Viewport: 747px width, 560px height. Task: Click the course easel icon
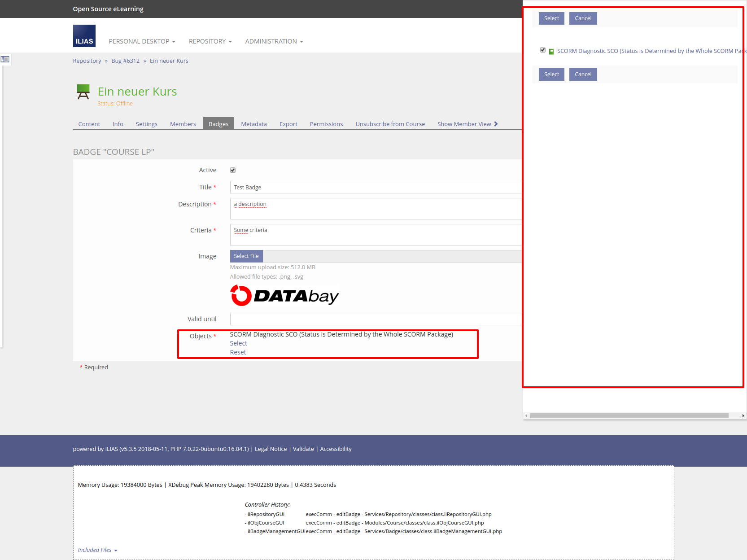[x=83, y=92]
